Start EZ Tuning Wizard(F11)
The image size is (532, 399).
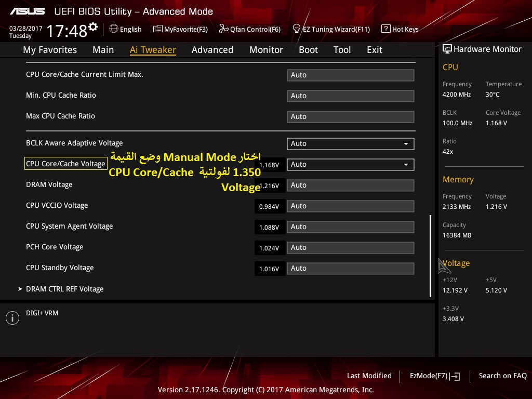point(336,30)
